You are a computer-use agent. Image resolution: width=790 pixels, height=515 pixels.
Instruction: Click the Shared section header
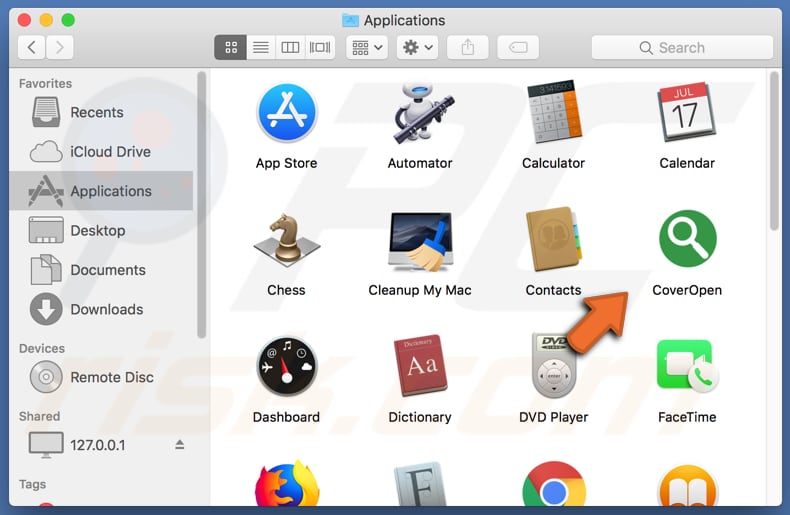coord(39,417)
